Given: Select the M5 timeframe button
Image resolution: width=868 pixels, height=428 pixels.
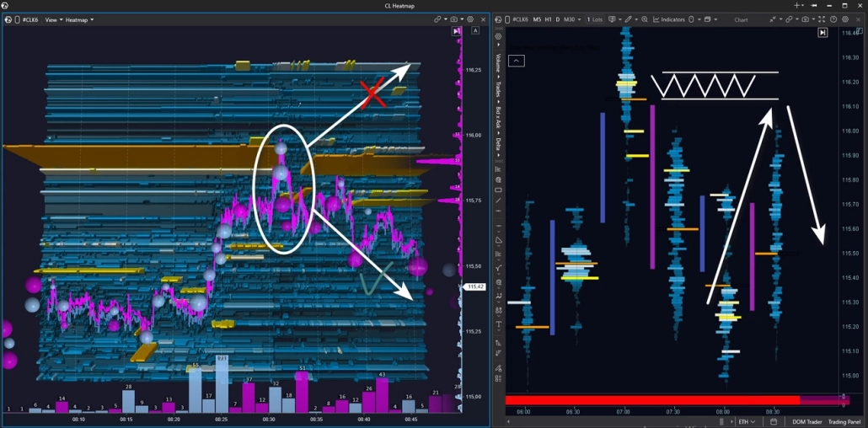Looking at the screenshot, I should (x=537, y=19).
